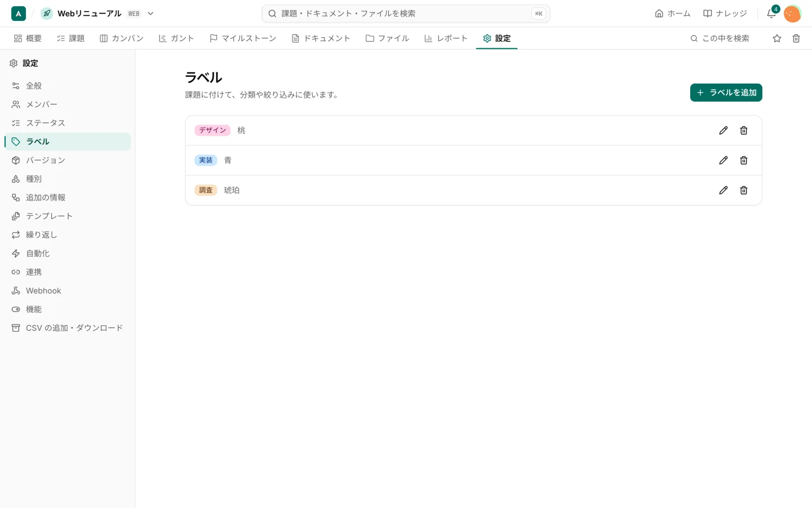Open the ファイル tab
This screenshot has width=812, height=508.
[x=387, y=38]
